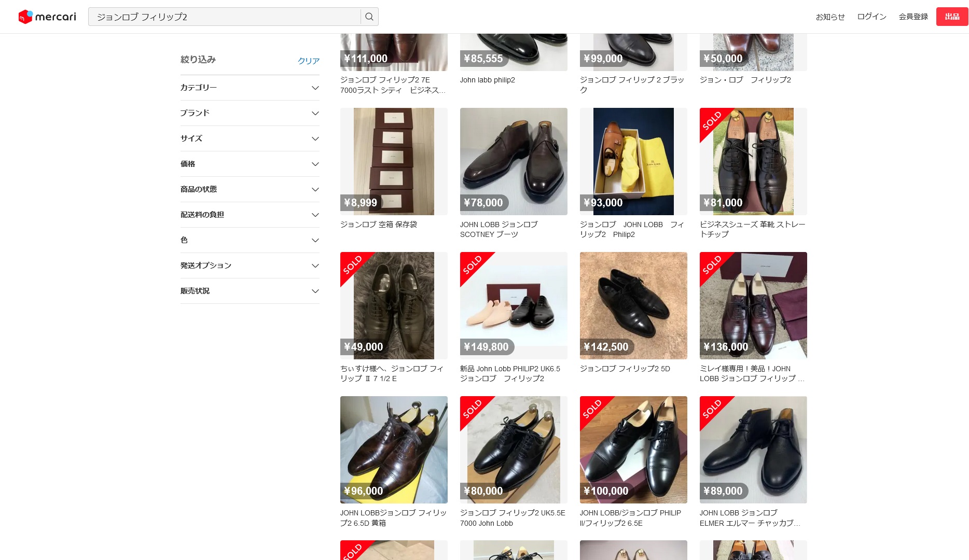This screenshot has height=560, width=969.
Task: Click title ジョンロブ フィリップ2 UK5.5E 7000
Action: click(513, 517)
